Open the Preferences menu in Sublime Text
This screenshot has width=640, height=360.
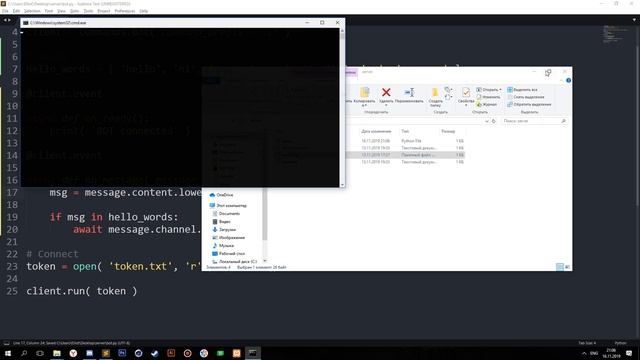pyautogui.click(x=125, y=11)
